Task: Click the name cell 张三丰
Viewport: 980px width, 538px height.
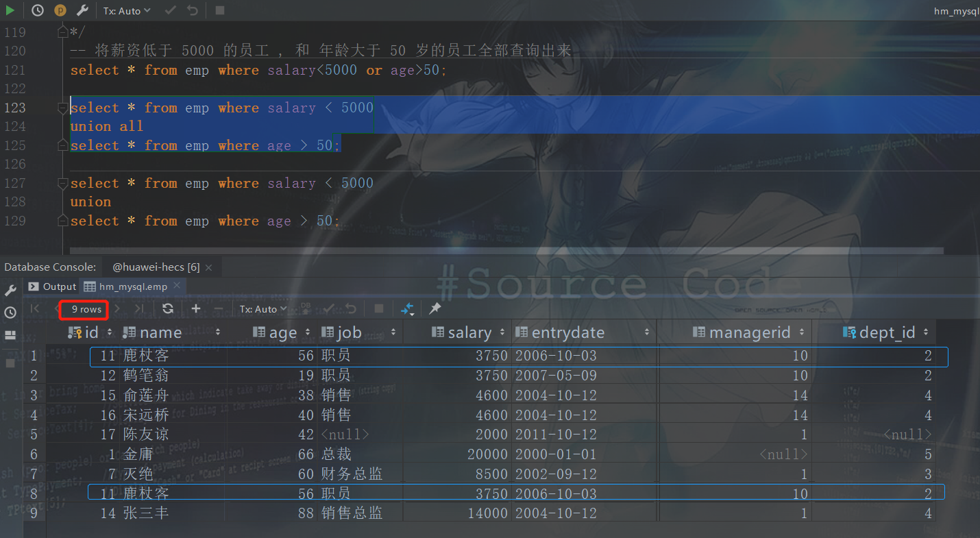Action: [145, 513]
